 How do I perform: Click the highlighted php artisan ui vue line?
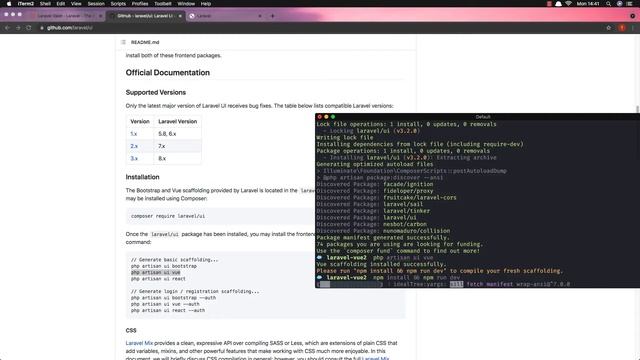(156, 272)
